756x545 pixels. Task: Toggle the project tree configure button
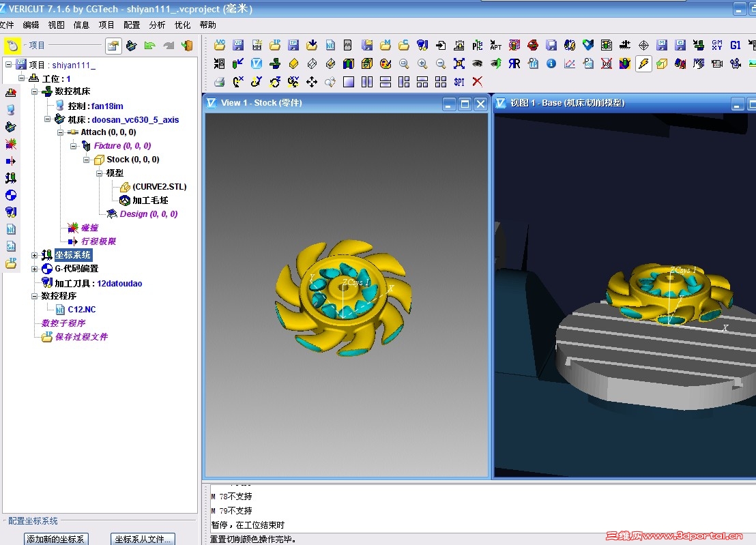(x=113, y=46)
